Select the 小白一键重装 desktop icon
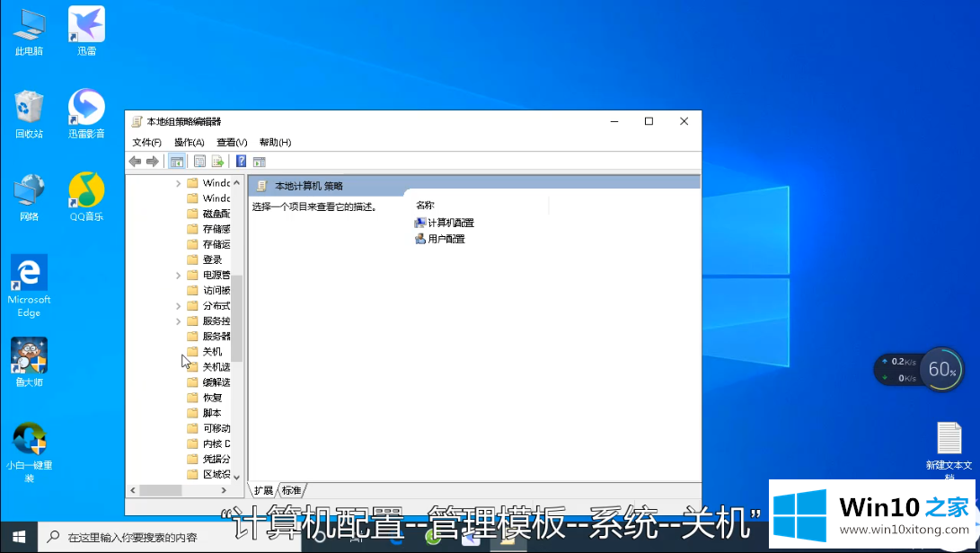This screenshot has height=553, width=980. click(x=29, y=453)
